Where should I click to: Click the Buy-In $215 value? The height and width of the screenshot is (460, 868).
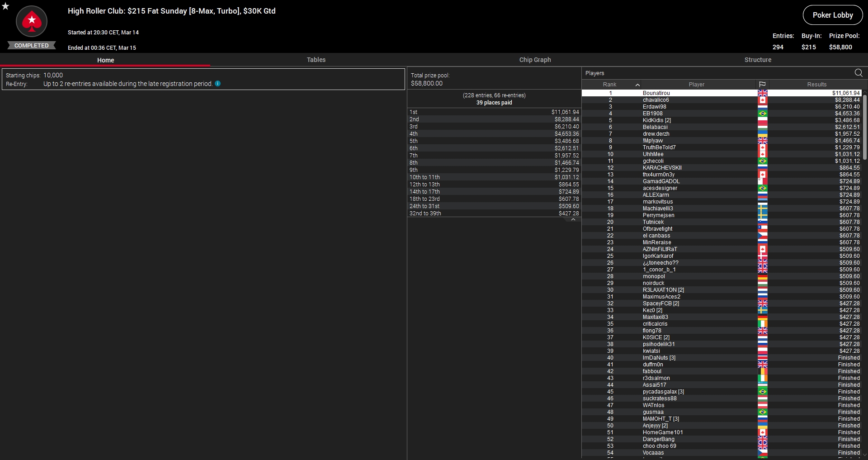(809, 47)
